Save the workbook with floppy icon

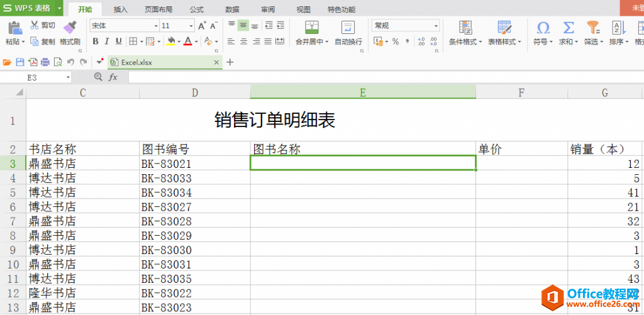point(19,62)
